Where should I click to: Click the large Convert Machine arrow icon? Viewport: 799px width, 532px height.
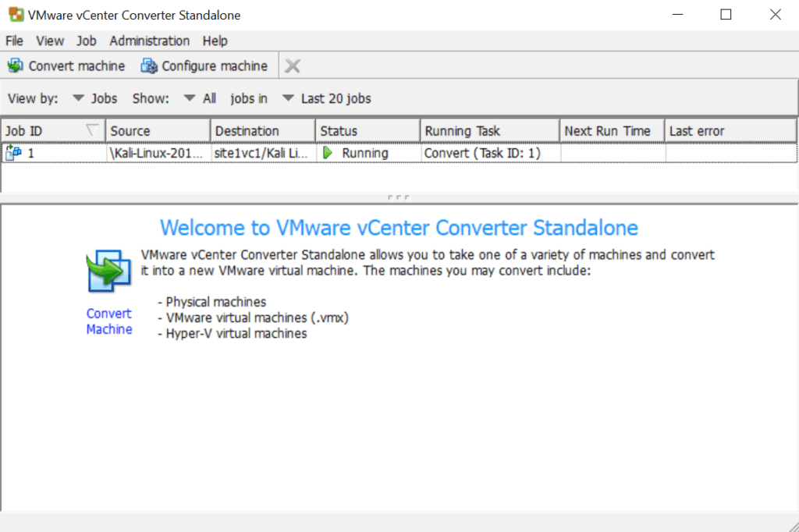(x=108, y=271)
